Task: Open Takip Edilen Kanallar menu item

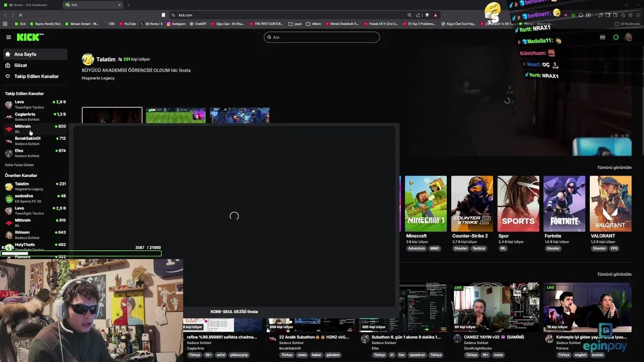Action: pos(35,76)
